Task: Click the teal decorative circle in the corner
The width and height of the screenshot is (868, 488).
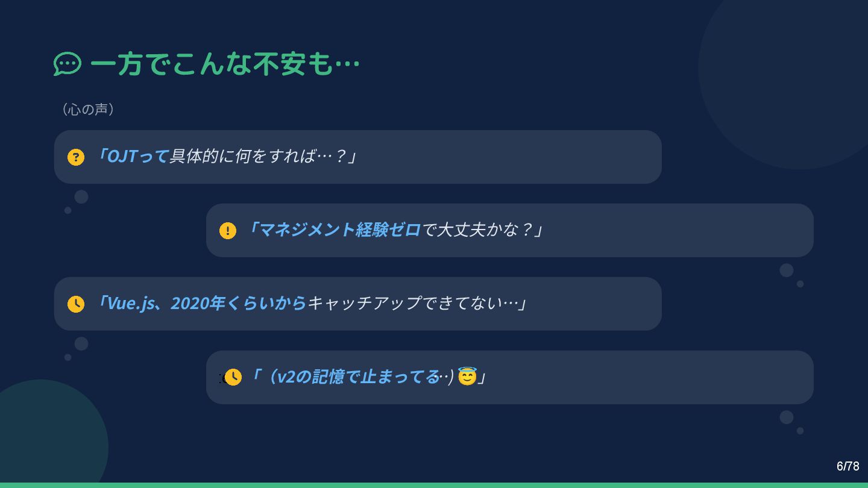Action: click(x=41, y=434)
